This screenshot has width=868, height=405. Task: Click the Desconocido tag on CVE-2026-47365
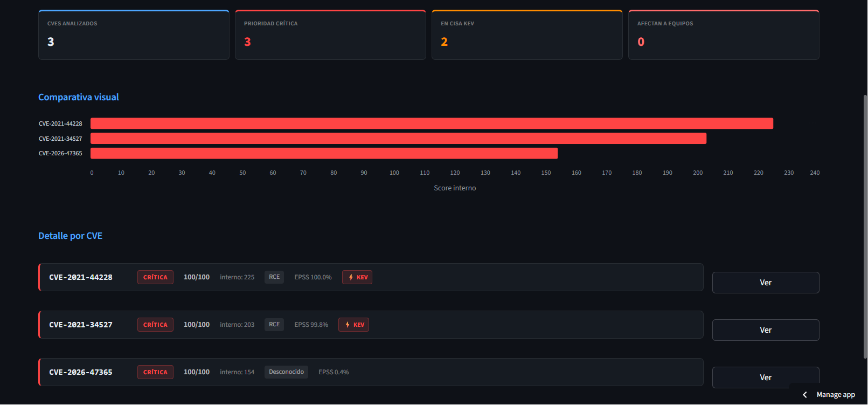point(286,372)
